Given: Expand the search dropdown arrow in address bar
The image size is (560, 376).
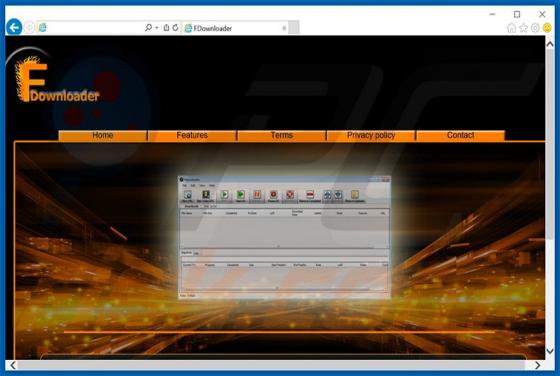Looking at the screenshot, I should coord(157,28).
